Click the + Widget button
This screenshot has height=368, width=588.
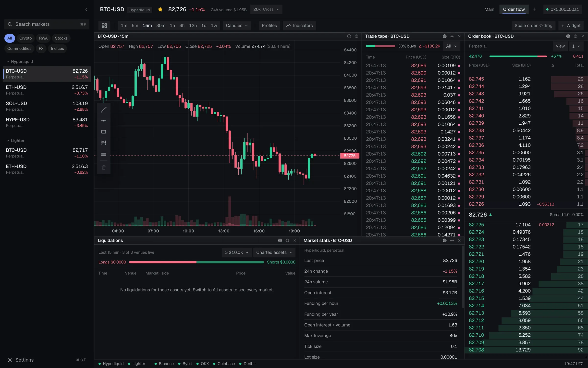click(x=571, y=26)
